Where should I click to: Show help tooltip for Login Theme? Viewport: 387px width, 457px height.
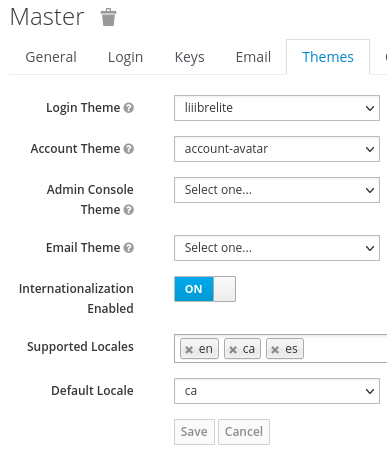pos(129,108)
